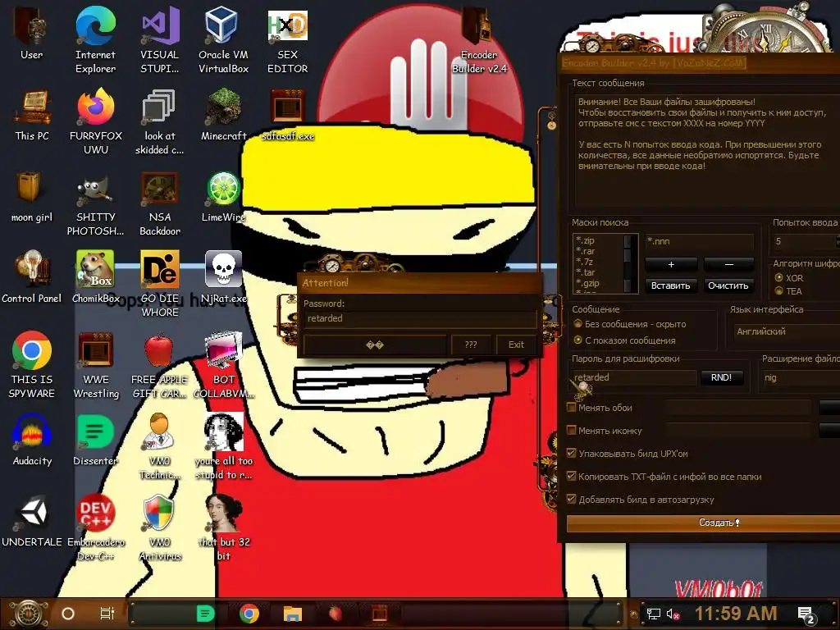Launch FURRYFOX UWU browser icon

coord(96,121)
